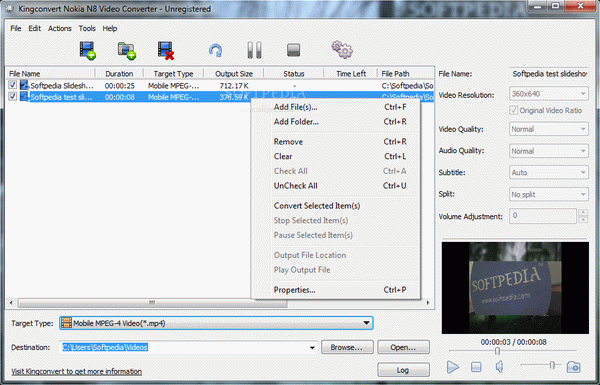Decrease Volume Adjustment with down arrow

coord(583,220)
